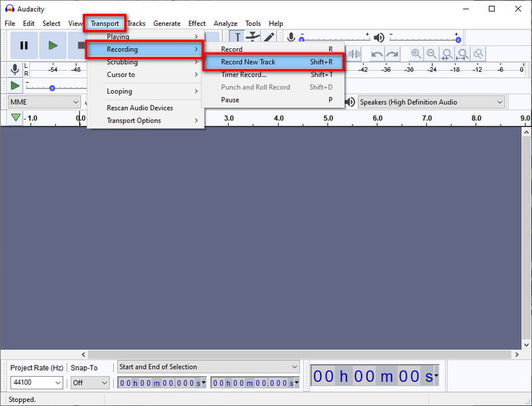Open audio position time format arrow
The image size is (532, 406).
[x=436, y=375]
